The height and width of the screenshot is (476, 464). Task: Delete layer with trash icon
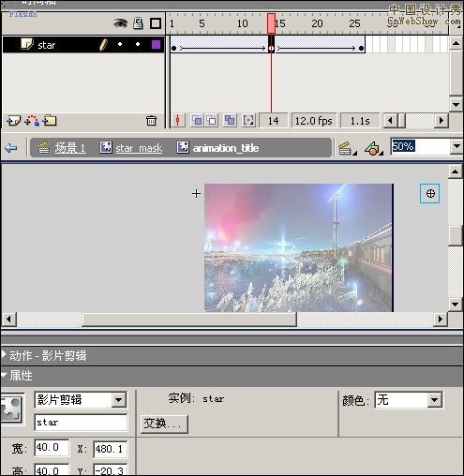(151, 121)
